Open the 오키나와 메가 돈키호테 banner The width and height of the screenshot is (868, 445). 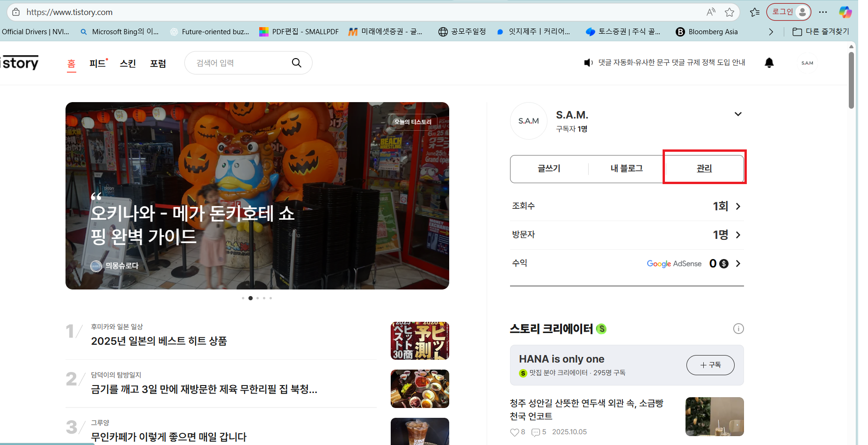click(x=257, y=196)
